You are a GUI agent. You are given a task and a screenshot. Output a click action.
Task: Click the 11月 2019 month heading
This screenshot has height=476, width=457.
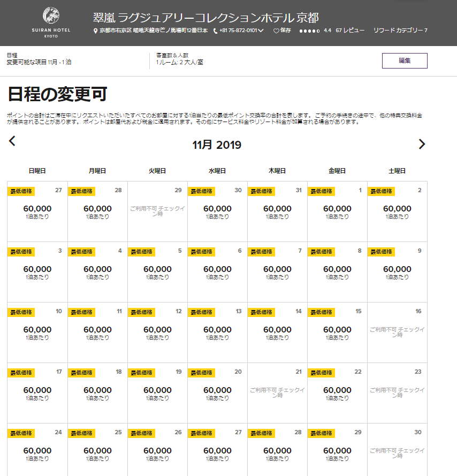click(217, 145)
